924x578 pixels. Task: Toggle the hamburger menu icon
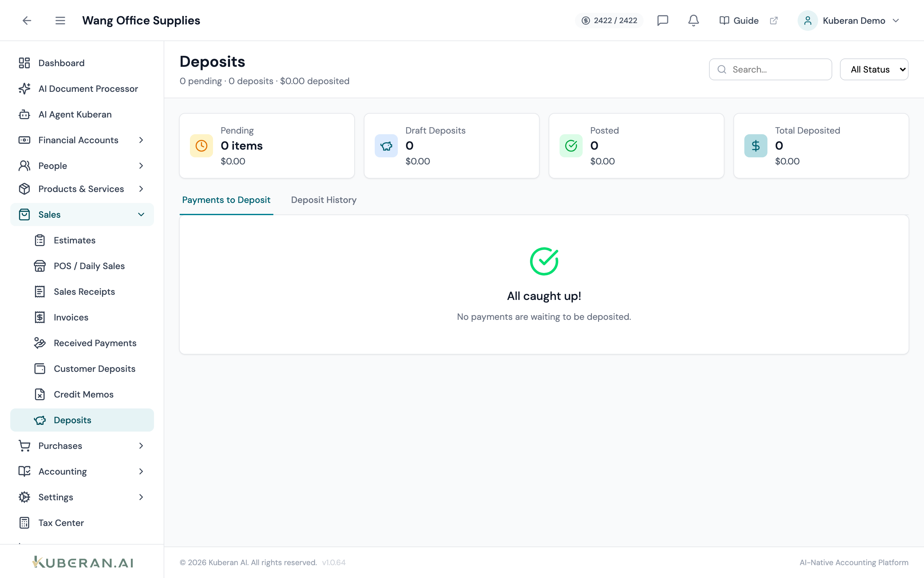coord(60,20)
